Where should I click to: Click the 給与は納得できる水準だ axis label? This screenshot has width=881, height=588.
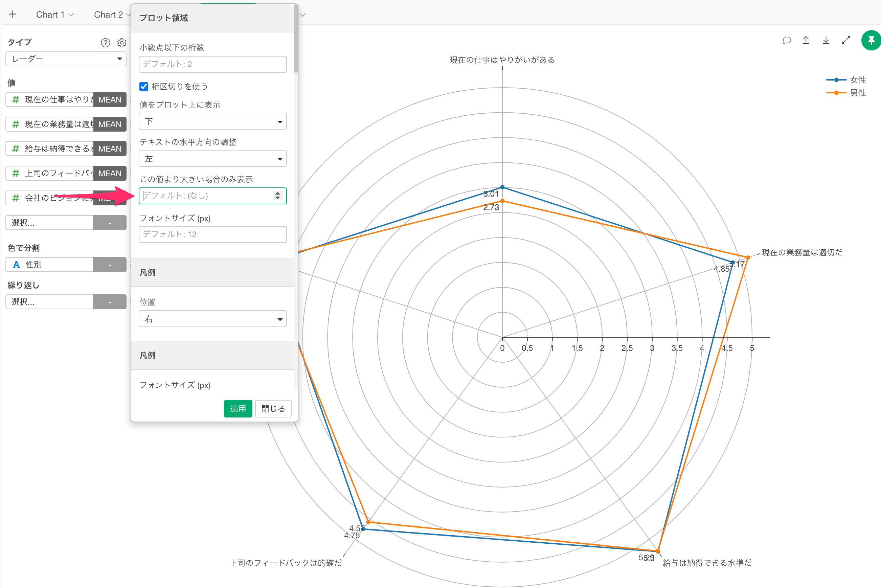tap(707, 563)
